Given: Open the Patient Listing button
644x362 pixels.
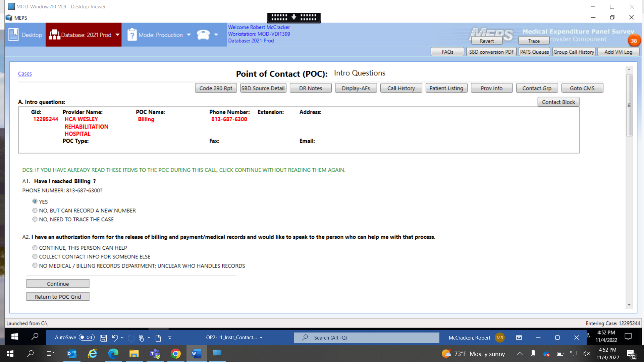Looking at the screenshot, I should 446,88.
